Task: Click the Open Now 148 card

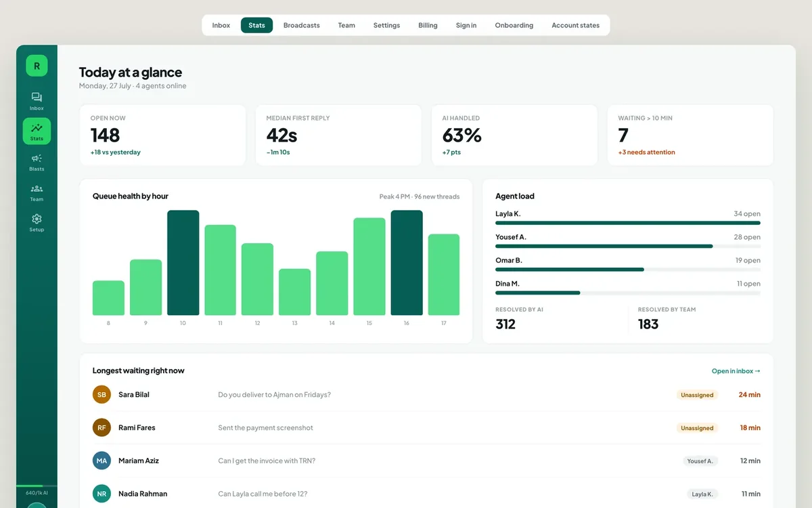Action: coord(162,135)
